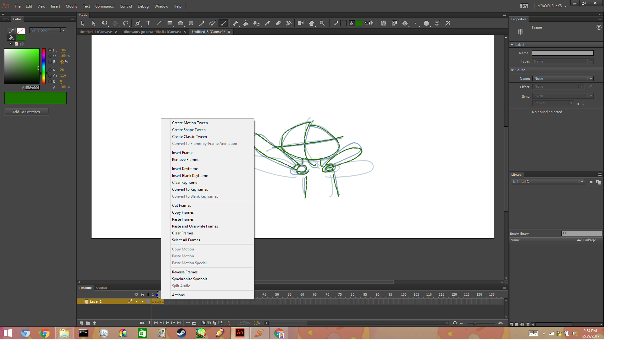Select the Lasso tool in toolbar
The width and height of the screenshot is (644, 362).
coord(126,23)
